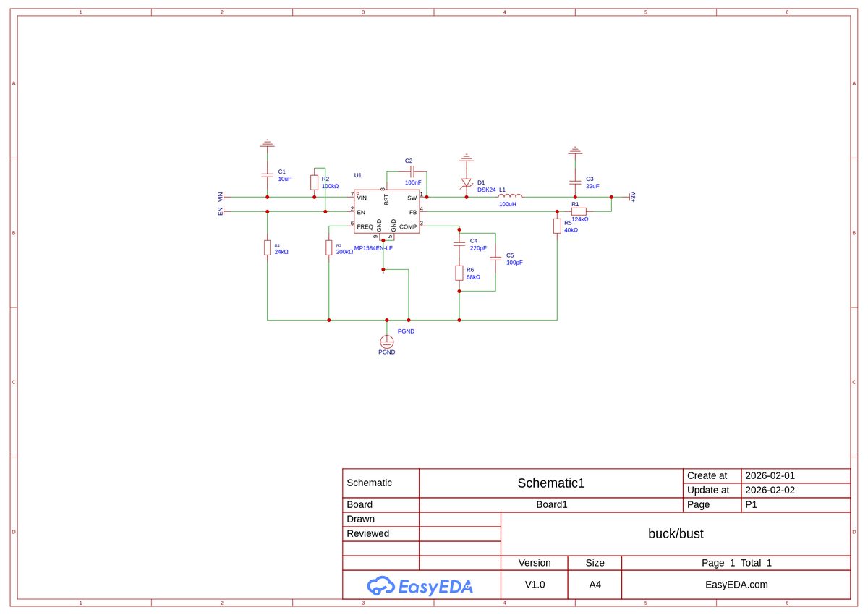Select the EN input port symbol

[x=221, y=211]
